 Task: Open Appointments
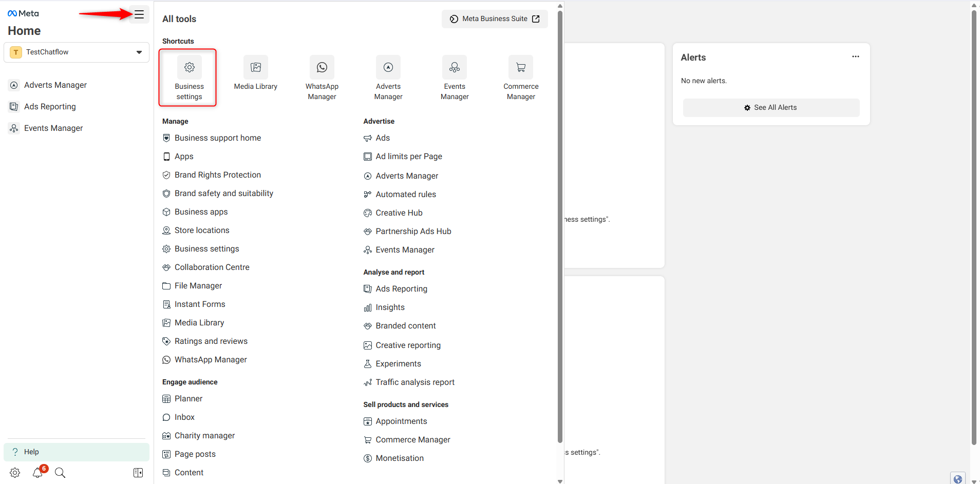point(395,421)
